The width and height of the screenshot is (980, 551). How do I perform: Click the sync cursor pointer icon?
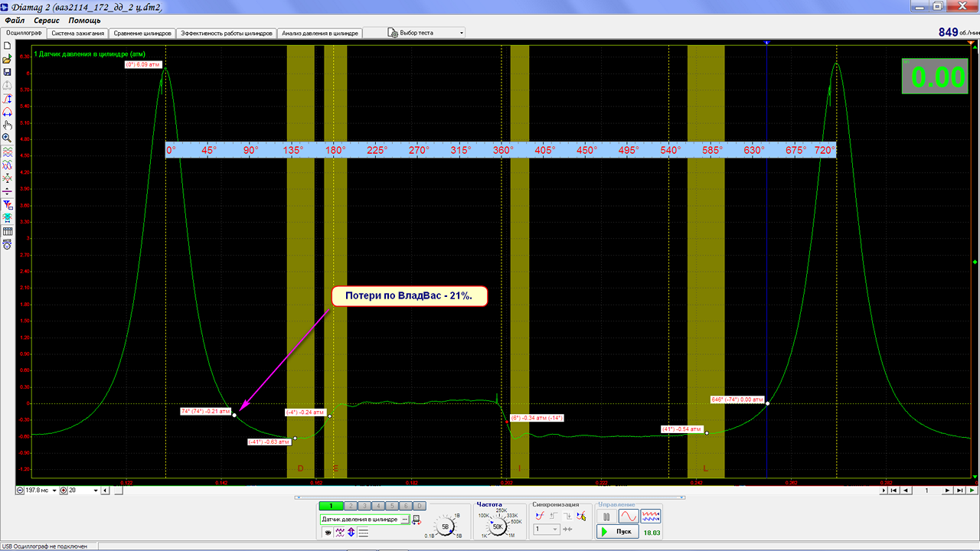coord(581,516)
